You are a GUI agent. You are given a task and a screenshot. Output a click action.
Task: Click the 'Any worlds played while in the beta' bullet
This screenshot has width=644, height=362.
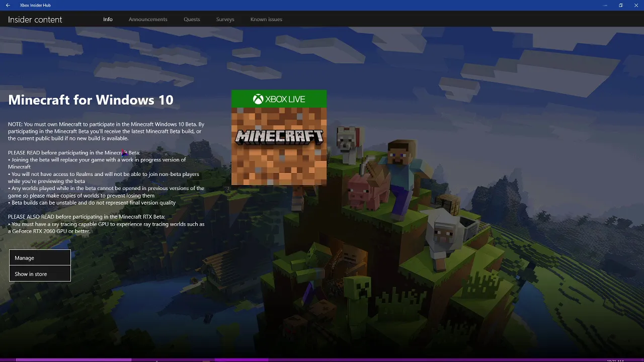click(106, 192)
